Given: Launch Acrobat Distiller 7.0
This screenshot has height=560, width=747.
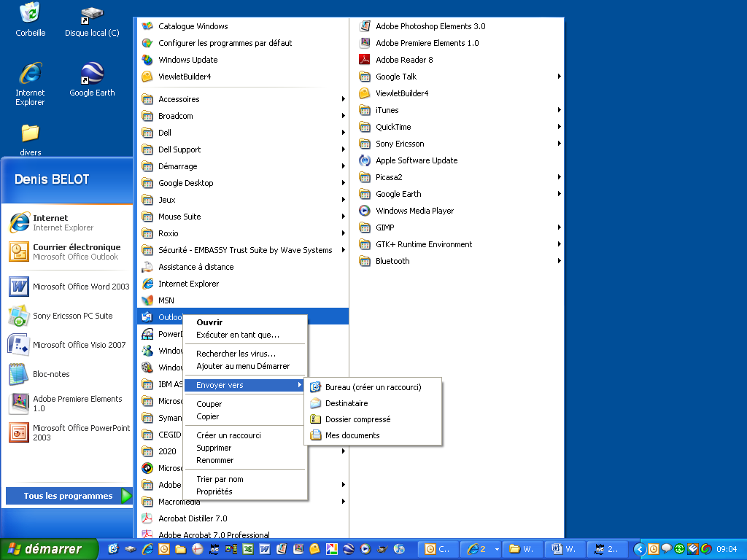Looking at the screenshot, I should pyautogui.click(x=243, y=518).
